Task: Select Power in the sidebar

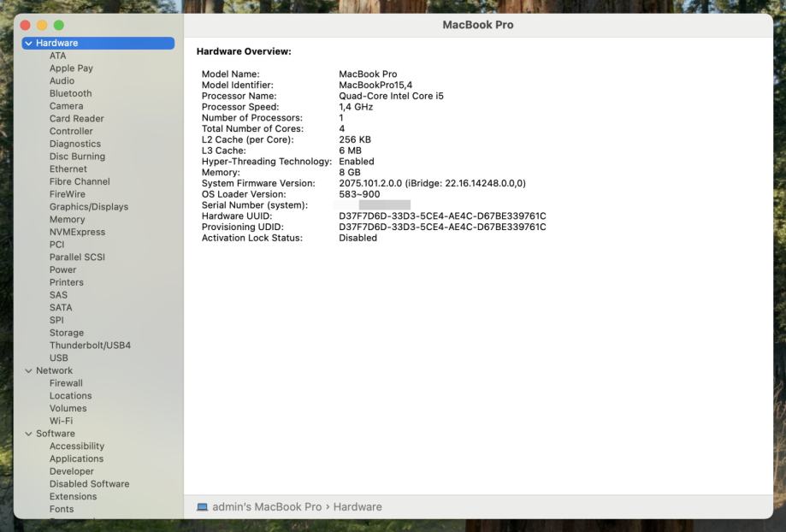Action: (62, 269)
